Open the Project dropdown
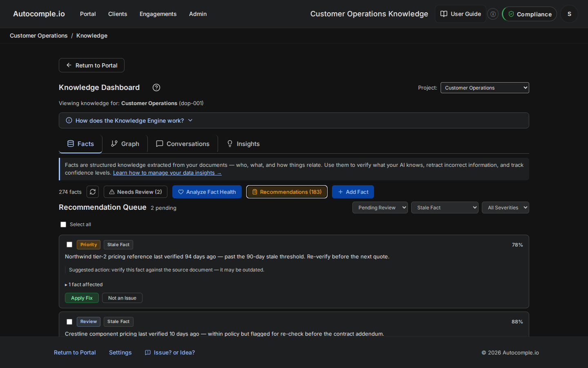 [x=485, y=88]
